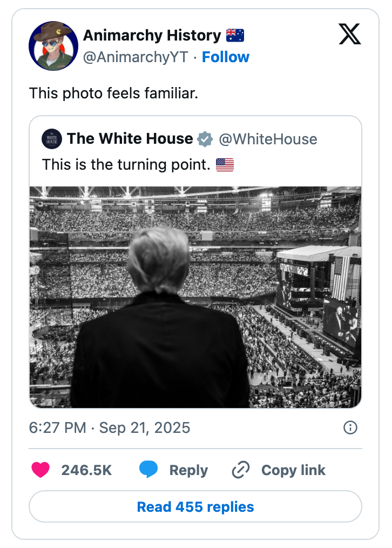
Task: Click the 246.5K likes count
Action: pyautogui.click(x=86, y=470)
